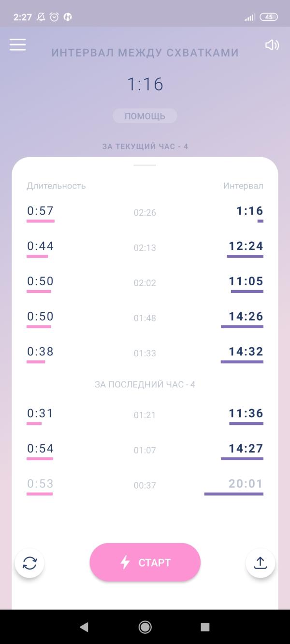
Task: Tap the ЗА ПОСЛЕДНИЙ ЧАС section header
Action: [145, 385]
